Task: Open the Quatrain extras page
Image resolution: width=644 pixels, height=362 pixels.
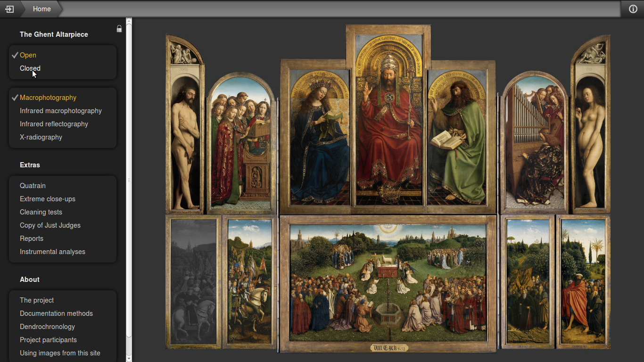Action: (x=33, y=186)
